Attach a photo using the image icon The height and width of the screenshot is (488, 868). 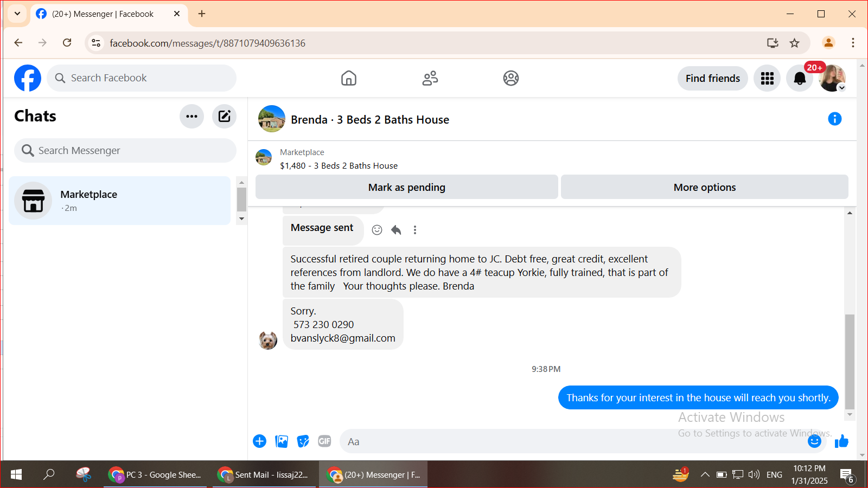[x=282, y=441]
